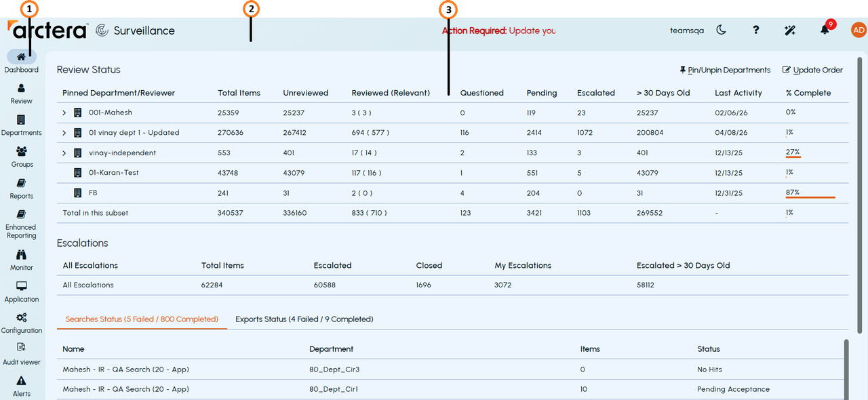868x400 pixels.
Task: Click the > 30 Days Old header
Action: click(663, 93)
